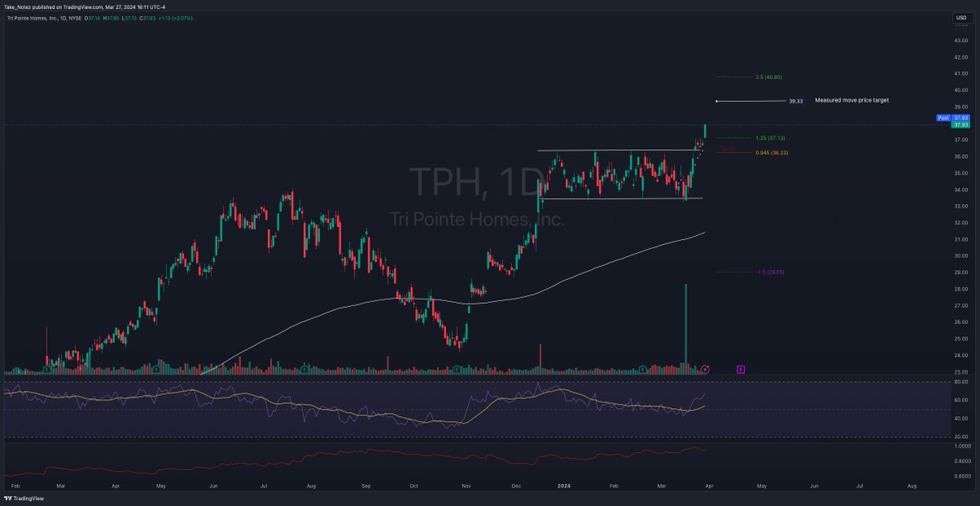Click the 2.5 (40.80) level label
Viewport: 980px width, 506px height.
coord(770,77)
